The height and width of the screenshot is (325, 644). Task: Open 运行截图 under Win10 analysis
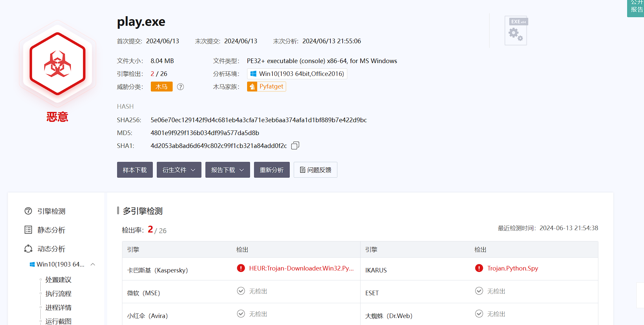coord(58,321)
